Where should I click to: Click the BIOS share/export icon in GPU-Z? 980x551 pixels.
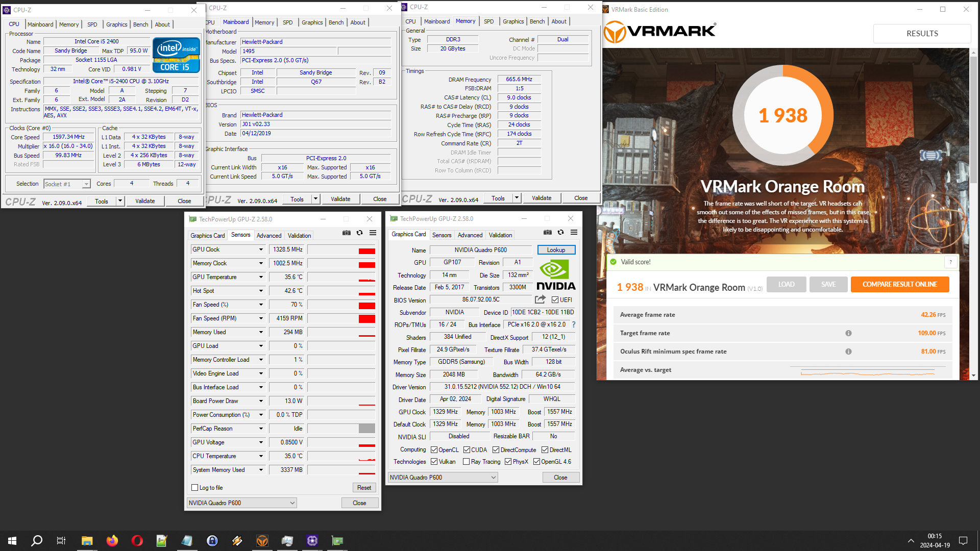coord(540,299)
